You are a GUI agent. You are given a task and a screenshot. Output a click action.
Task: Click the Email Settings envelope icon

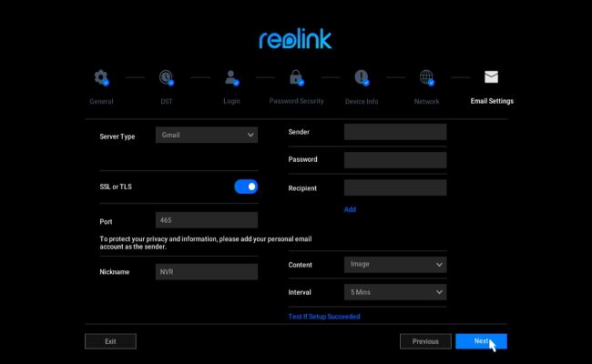tap(491, 77)
